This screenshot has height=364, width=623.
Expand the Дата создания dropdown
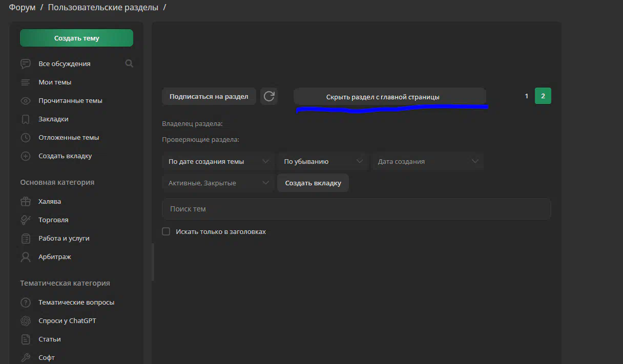click(427, 161)
